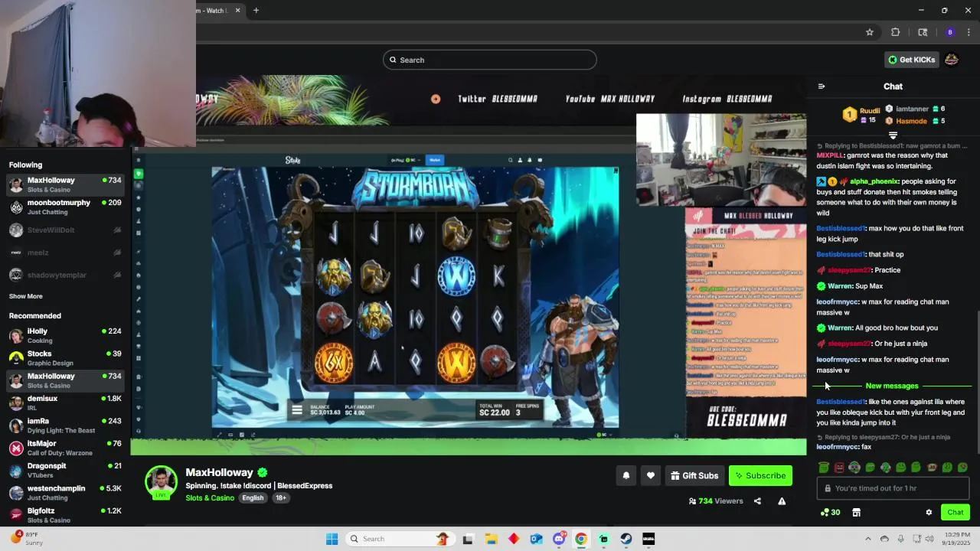Open the Chrome three-dot menu

click(969, 32)
